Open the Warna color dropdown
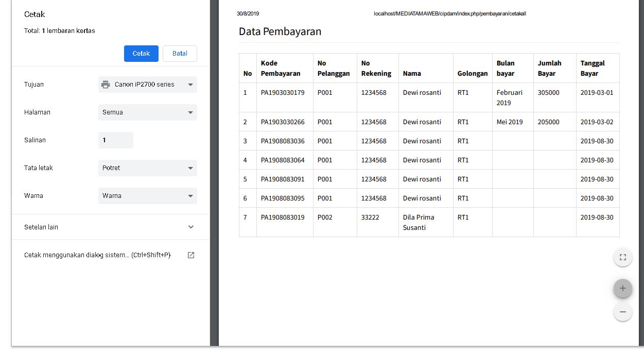This screenshot has width=644, height=350. 148,196
